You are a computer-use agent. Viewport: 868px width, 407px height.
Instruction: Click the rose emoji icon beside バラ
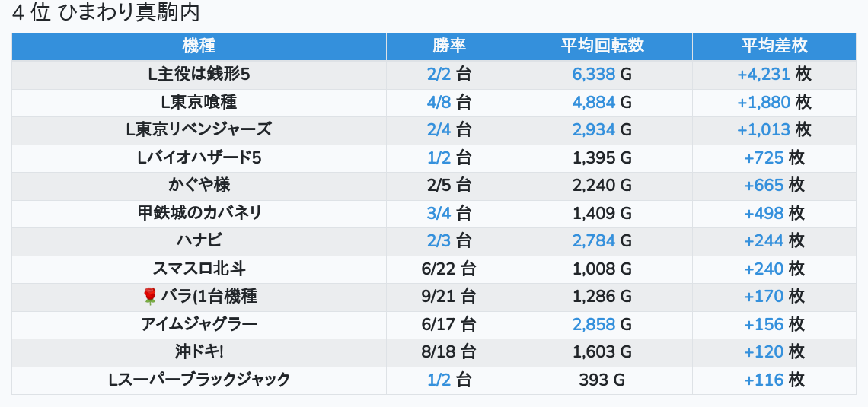149,297
